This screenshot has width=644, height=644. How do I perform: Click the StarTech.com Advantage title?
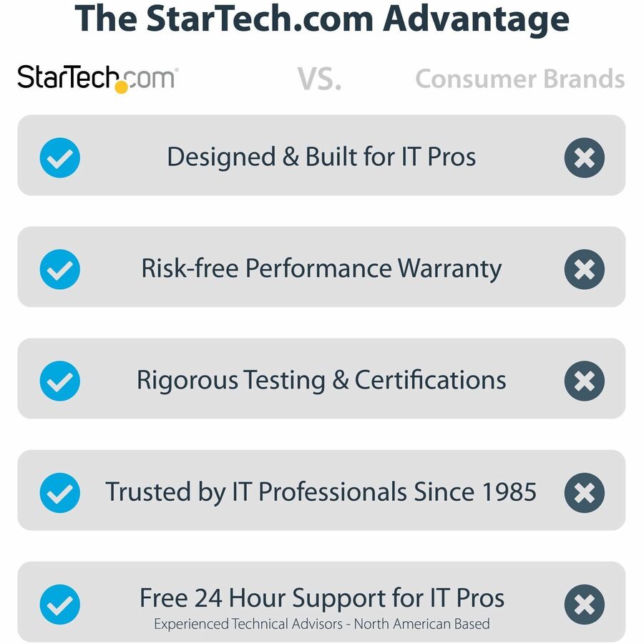322,19
